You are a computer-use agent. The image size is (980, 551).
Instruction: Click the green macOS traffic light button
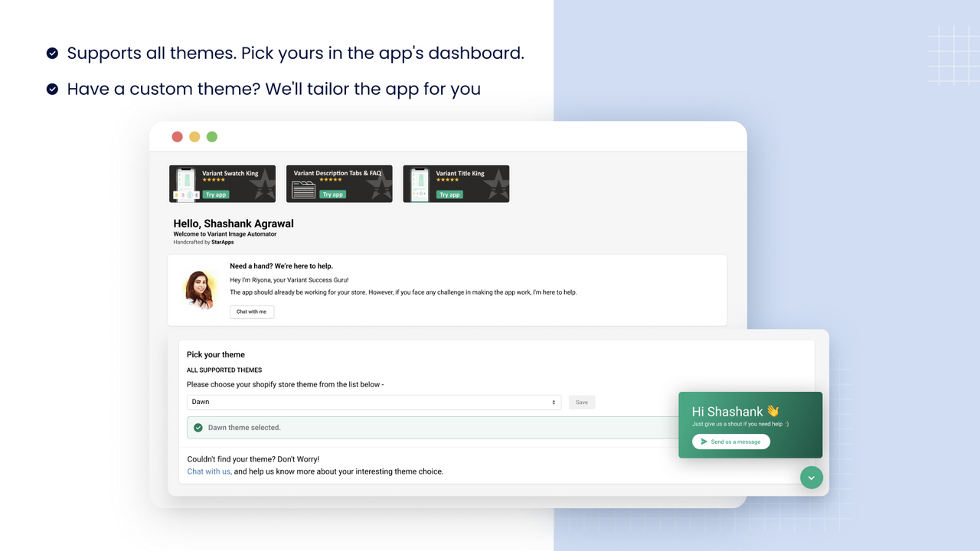[211, 136]
